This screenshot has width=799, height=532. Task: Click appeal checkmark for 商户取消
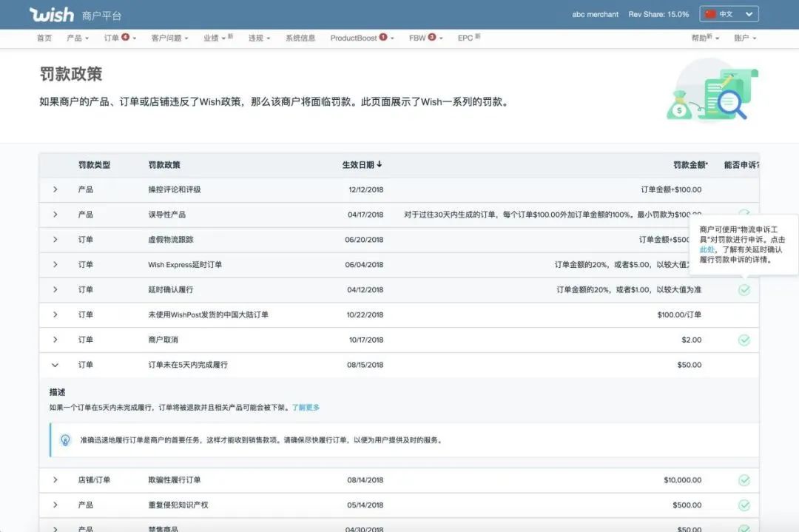coord(744,340)
